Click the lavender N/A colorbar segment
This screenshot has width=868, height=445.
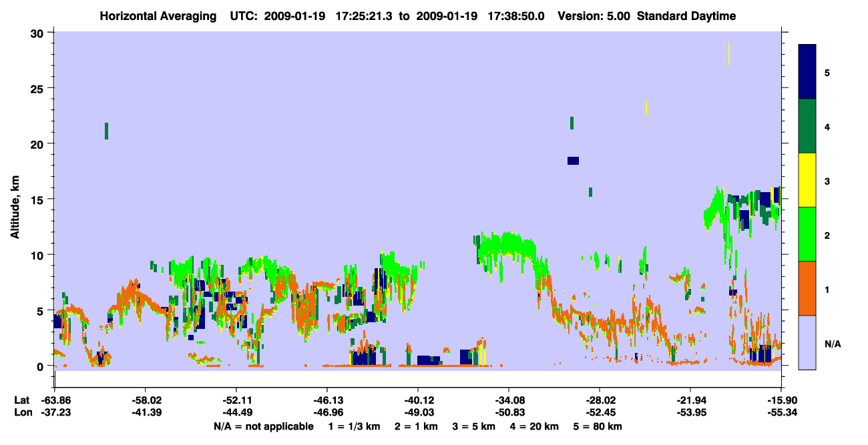807,342
